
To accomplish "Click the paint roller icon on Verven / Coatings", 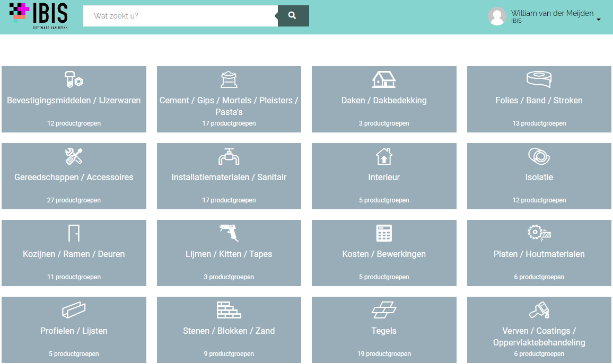I will click(x=539, y=309).
